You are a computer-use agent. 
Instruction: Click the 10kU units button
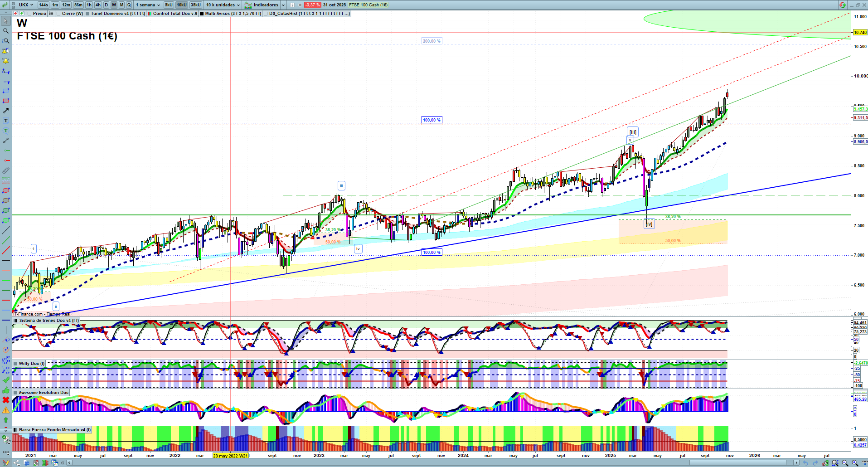(x=182, y=5)
